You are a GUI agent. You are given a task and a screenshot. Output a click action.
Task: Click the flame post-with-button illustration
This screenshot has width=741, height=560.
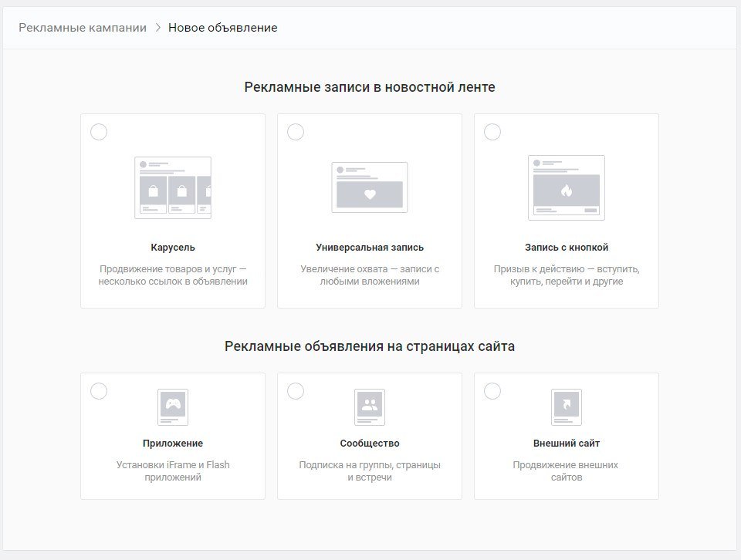566,187
